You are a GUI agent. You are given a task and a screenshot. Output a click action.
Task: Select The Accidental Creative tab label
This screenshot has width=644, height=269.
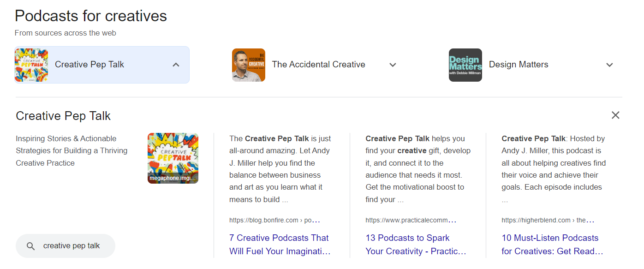319,65
